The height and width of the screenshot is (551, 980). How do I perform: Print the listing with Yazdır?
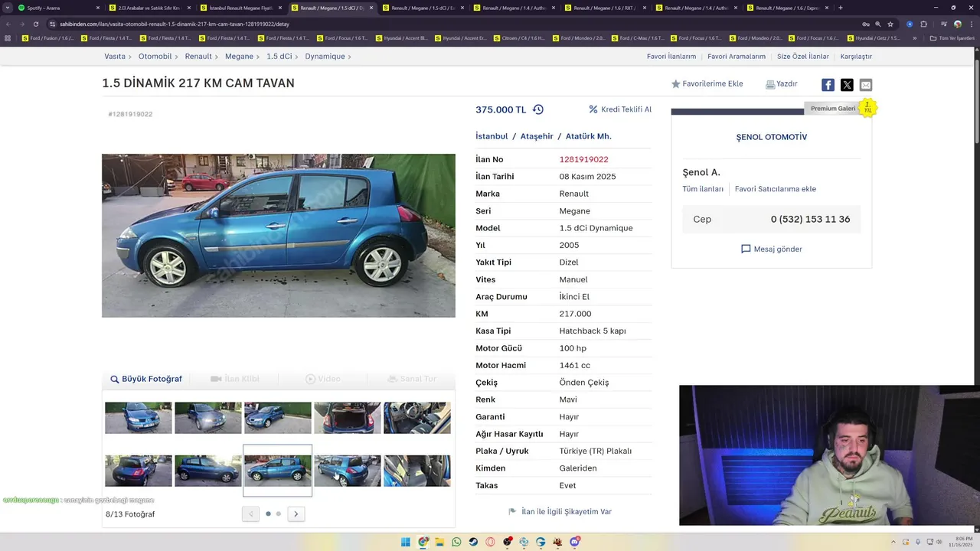782,84
